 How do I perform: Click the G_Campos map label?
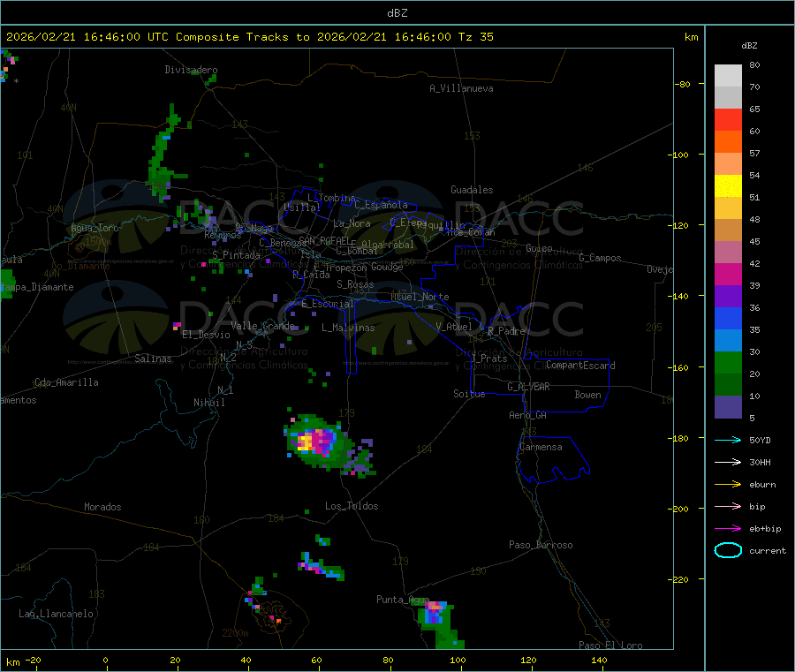601,258
